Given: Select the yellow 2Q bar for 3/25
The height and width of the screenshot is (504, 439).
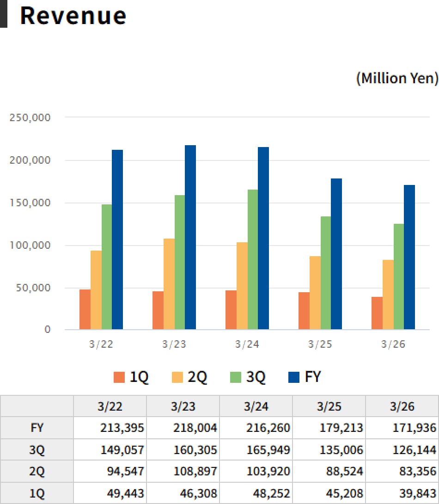Looking at the screenshot, I should click(x=315, y=293).
